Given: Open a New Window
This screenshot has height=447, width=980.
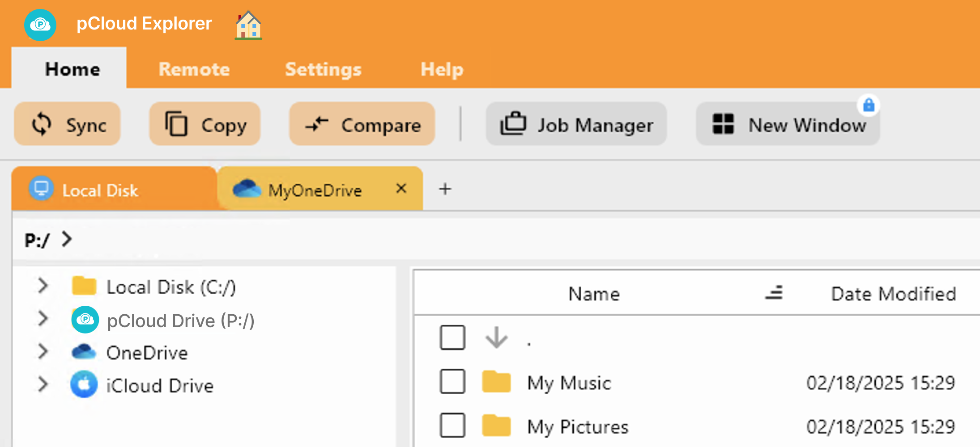Looking at the screenshot, I should click(x=788, y=125).
